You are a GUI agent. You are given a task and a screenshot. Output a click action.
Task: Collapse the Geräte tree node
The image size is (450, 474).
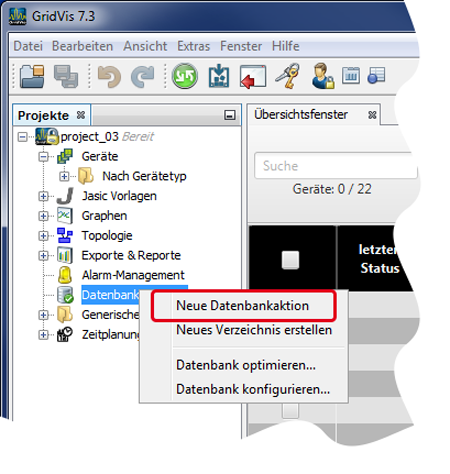(x=43, y=156)
